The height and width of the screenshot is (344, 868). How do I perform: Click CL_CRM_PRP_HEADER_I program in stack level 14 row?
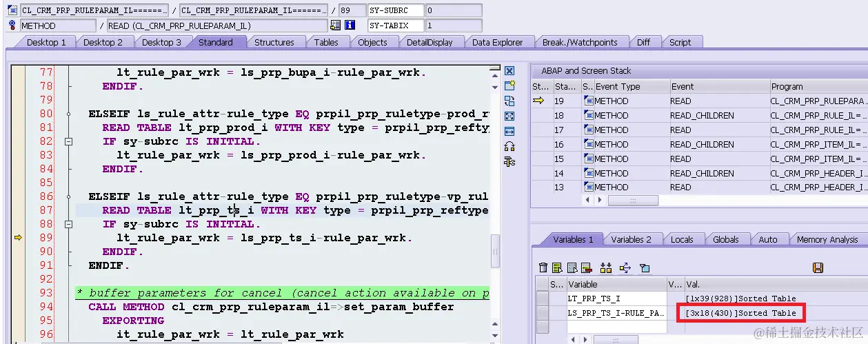coord(818,173)
